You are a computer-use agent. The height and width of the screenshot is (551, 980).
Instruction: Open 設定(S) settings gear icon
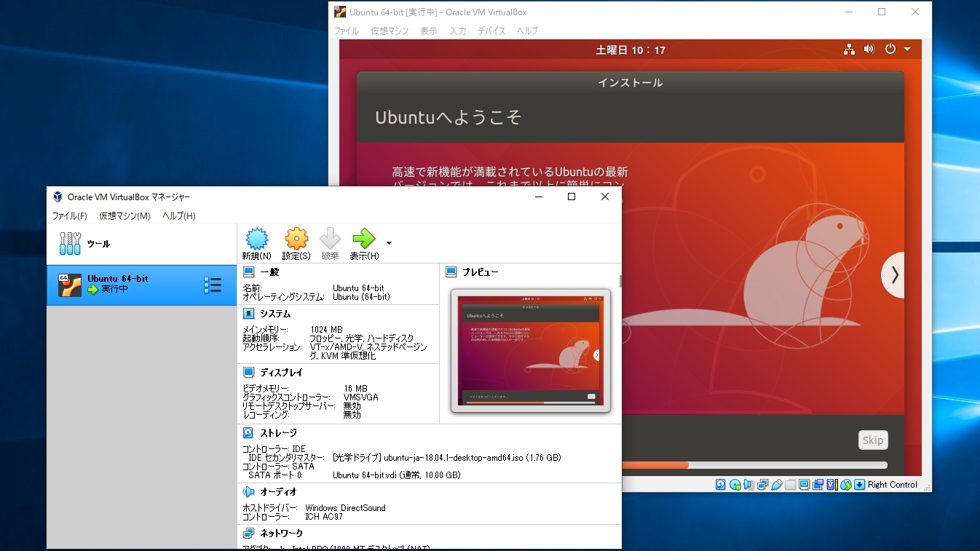[296, 239]
